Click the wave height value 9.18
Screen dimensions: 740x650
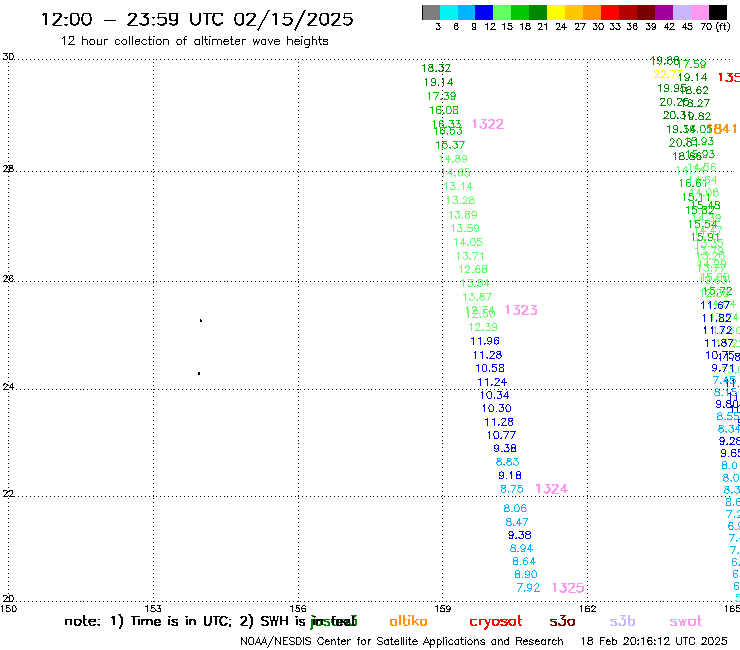pyautogui.click(x=510, y=475)
